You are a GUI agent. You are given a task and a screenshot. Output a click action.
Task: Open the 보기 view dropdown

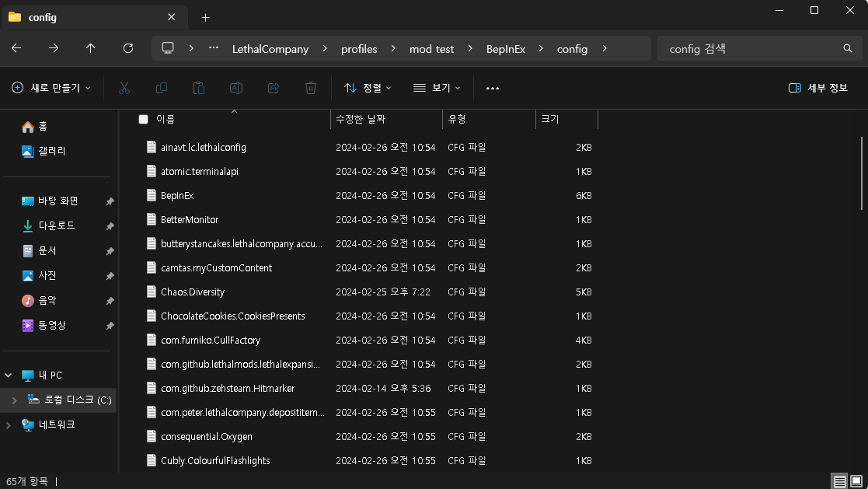coord(437,88)
